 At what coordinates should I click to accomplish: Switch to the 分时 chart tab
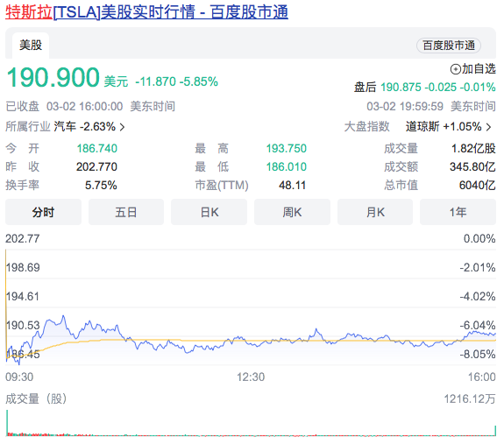(43, 212)
